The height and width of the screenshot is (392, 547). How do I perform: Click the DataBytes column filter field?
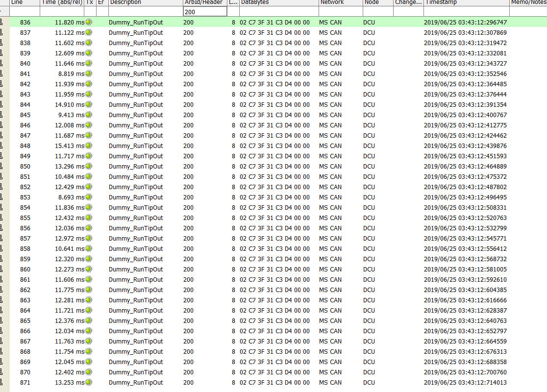tap(279, 12)
